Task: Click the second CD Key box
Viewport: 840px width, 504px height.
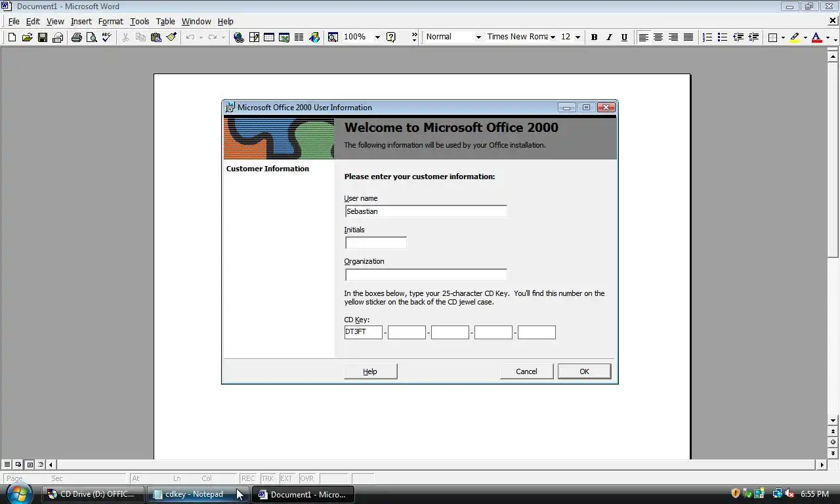Action: pos(407,332)
